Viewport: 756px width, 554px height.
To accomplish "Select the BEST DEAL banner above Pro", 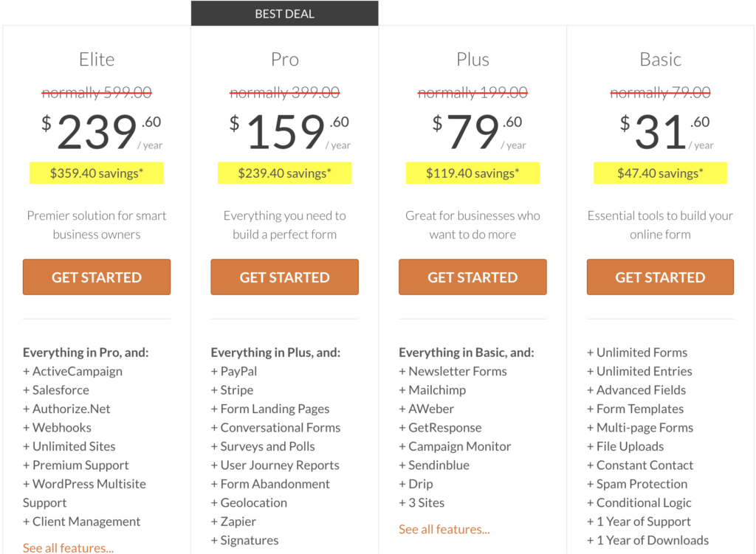I will (284, 13).
